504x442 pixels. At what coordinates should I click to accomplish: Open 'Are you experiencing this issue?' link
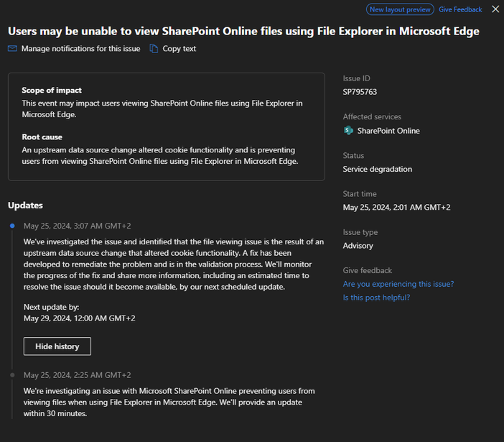[x=398, y=284]
